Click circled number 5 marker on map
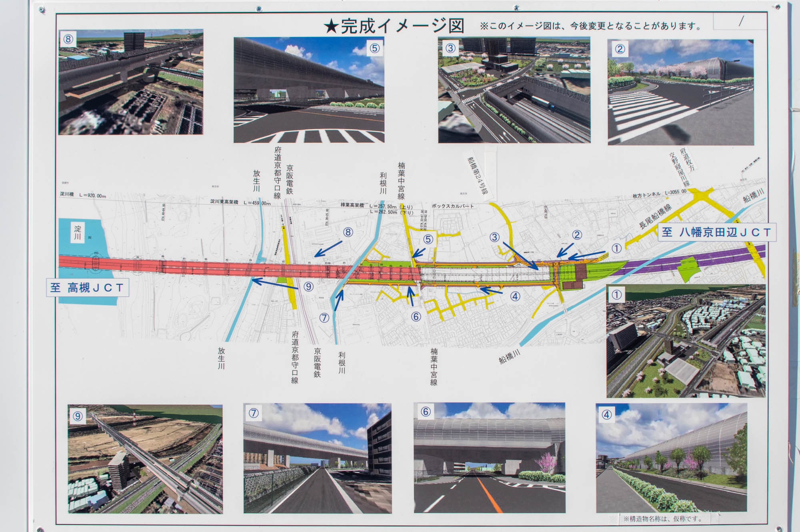The width and height of the screenshot is (800, 532). (428, 239)
